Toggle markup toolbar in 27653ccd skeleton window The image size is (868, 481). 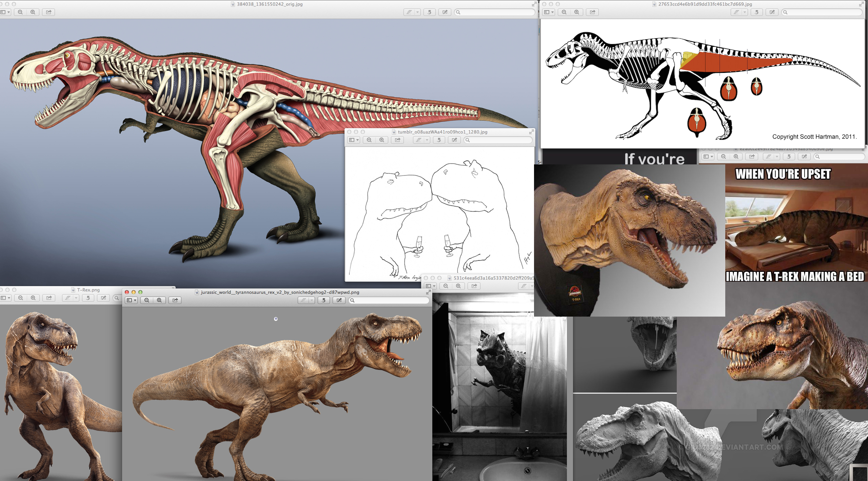(772, 12)
